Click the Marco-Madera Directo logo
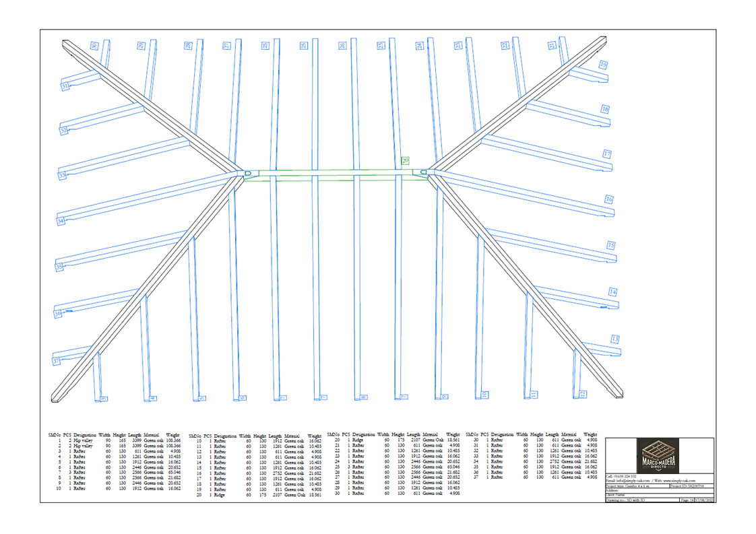Viewport: 756px width, 534px height. tap(658, 455)
